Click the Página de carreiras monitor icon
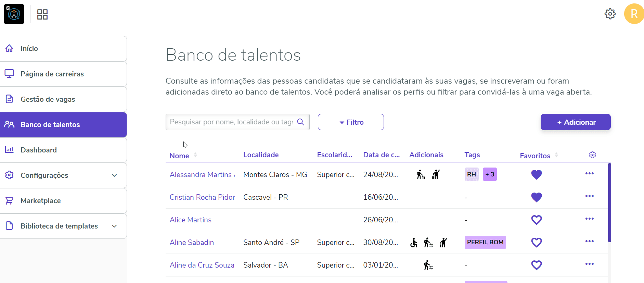This screenshot has width=644, height=283. tap(9, 74)
